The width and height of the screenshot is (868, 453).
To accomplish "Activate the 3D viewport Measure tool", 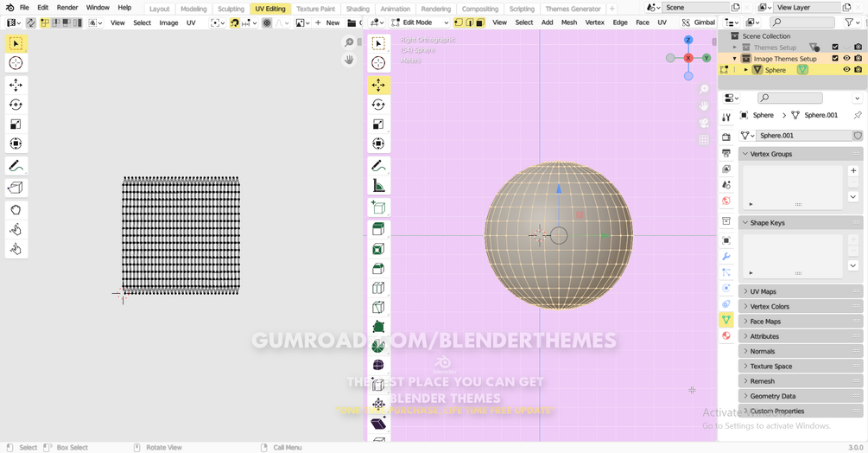I will [378, 186].
